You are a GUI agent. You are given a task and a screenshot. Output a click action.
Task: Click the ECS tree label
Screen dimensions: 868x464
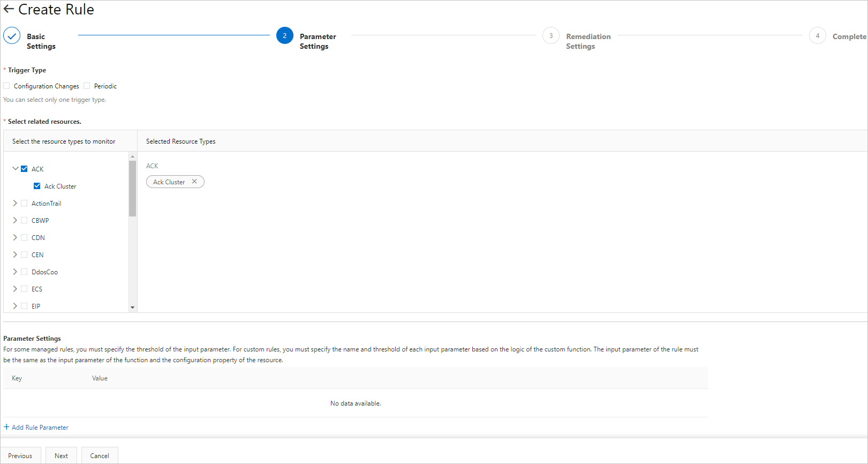click(x=37, y=289)
